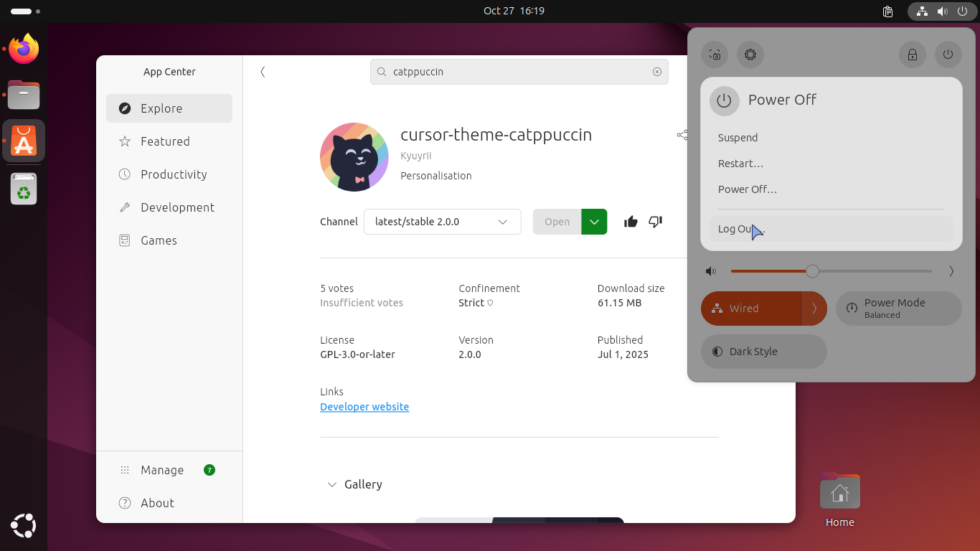Toggle the Dark Style button
980x551 pixels.
click(763, 352)
